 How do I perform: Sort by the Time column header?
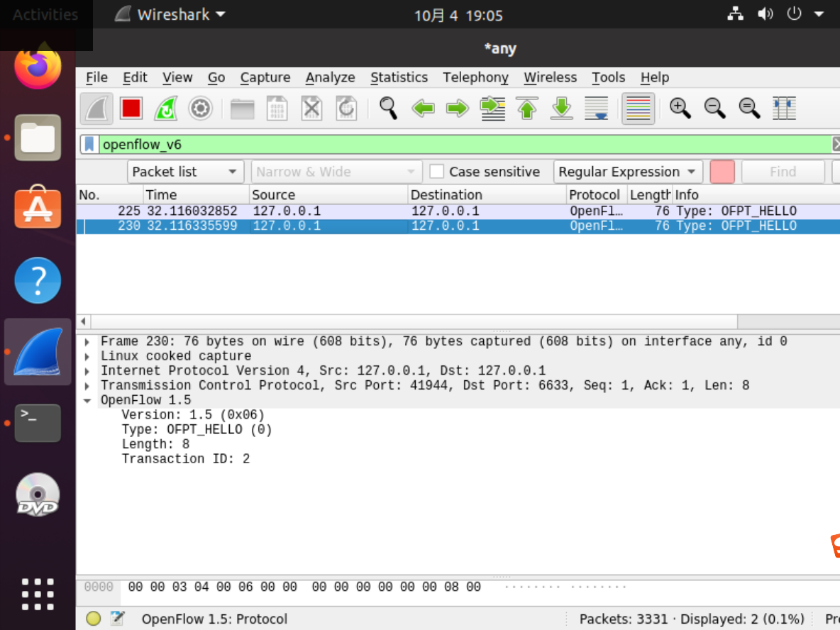coord(196,194)
